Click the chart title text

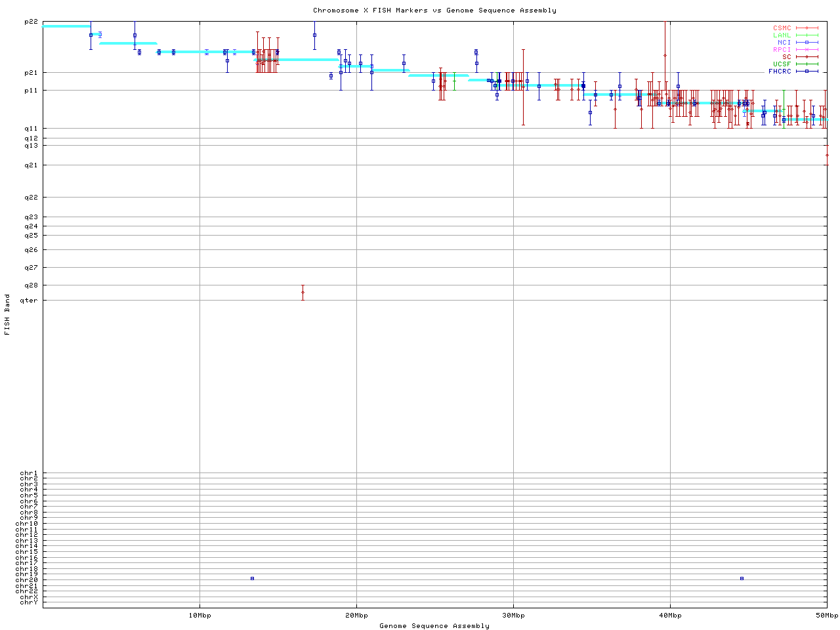[434, 10]
